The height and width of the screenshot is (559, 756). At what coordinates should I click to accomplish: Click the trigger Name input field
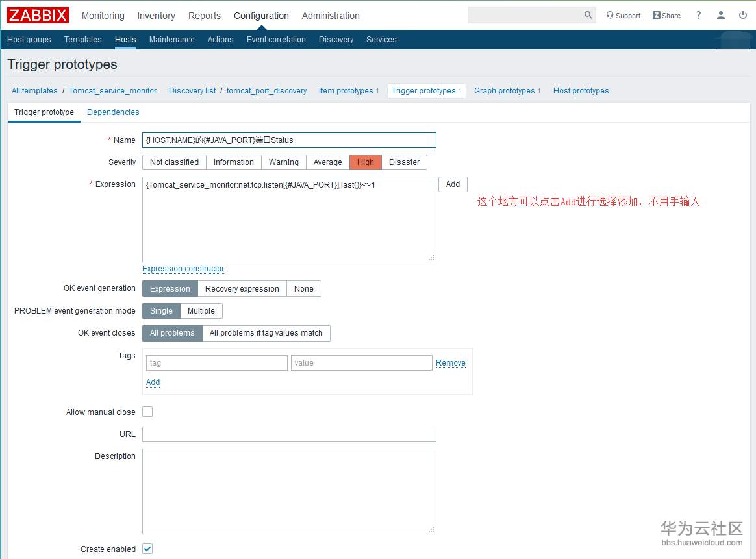pyautogui.click(x=289, y=140)
